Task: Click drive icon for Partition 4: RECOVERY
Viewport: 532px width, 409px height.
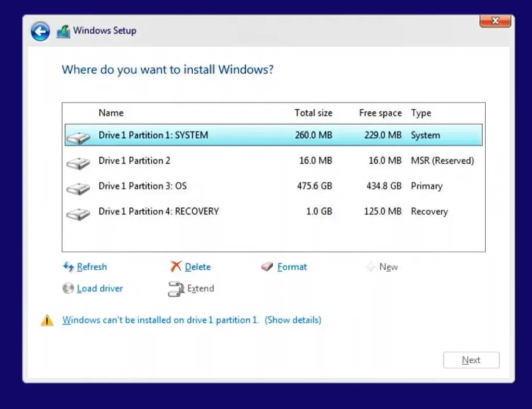Action: 78,214
